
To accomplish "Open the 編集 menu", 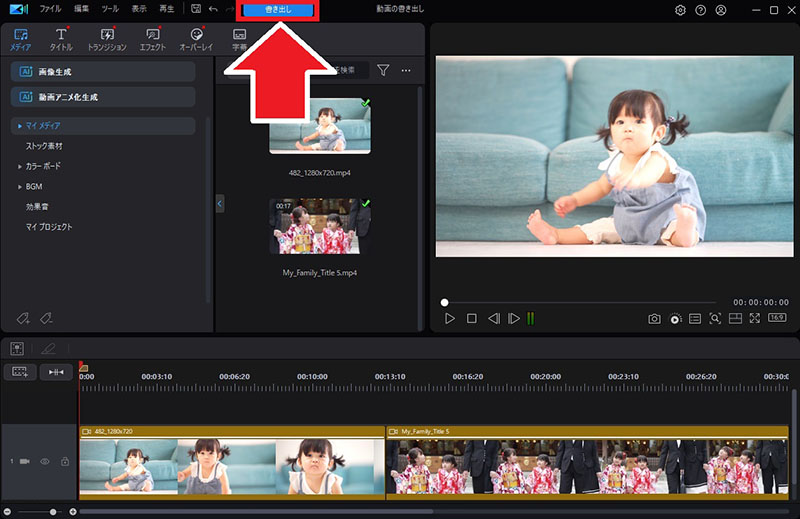I will (81, 9).
